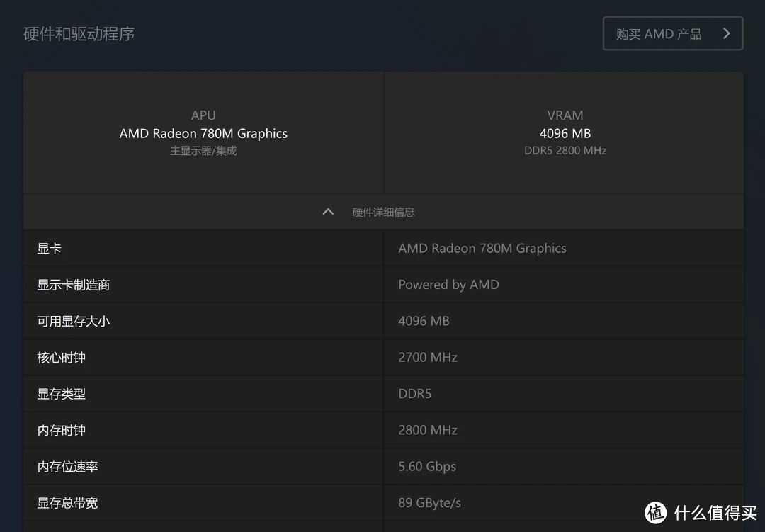This screenshot has width=765, height=532.
Task: Select the 内存时钟 row label
Action: [x=62, y=431]
